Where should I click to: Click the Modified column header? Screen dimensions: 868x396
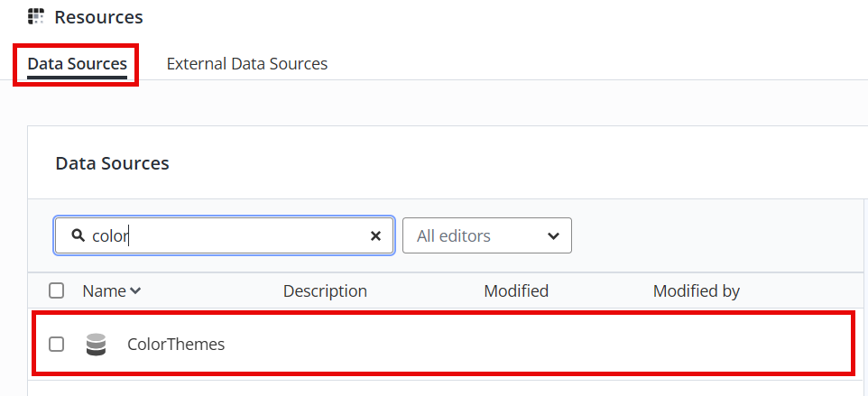(516, 291)
